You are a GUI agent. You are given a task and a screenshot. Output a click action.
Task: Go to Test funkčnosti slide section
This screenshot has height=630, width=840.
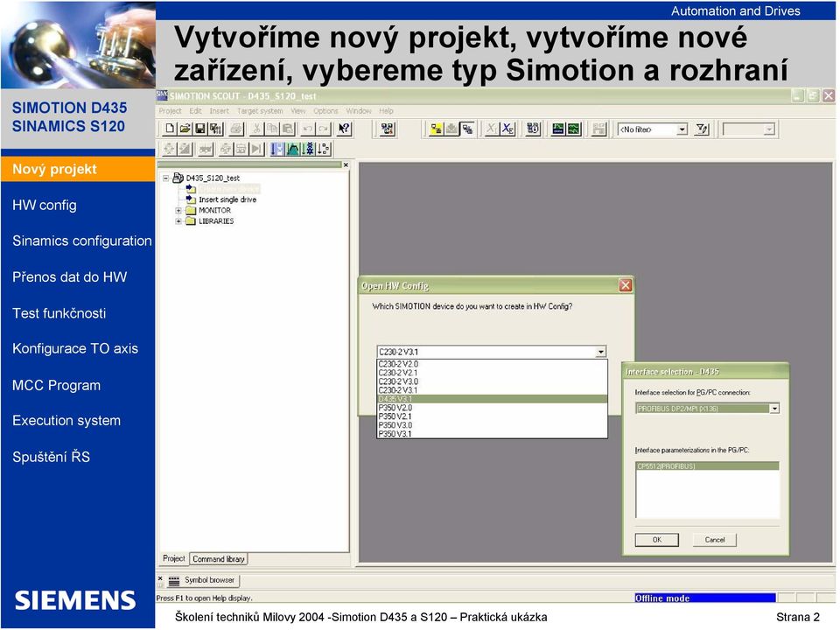click(59, 313)
